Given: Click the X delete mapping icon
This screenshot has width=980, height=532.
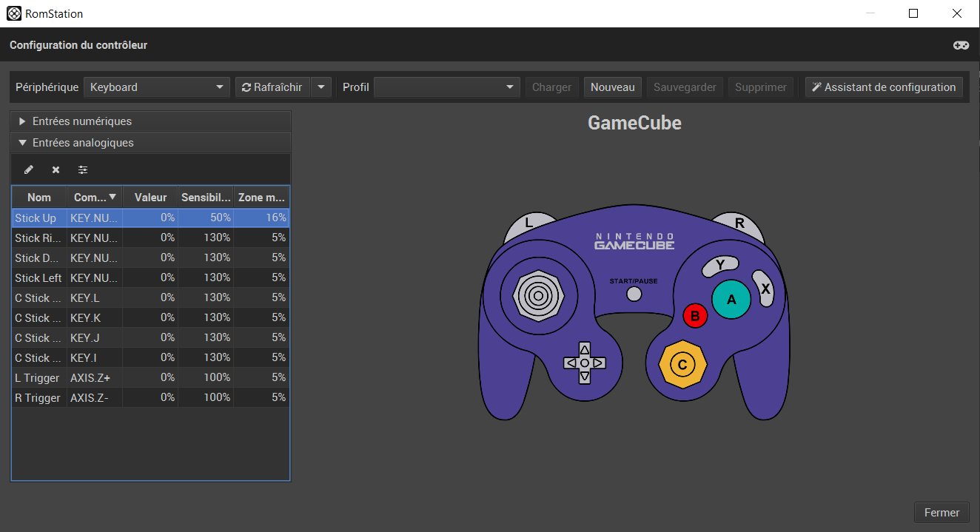Looking at the screenshot, I should (56, 169).
